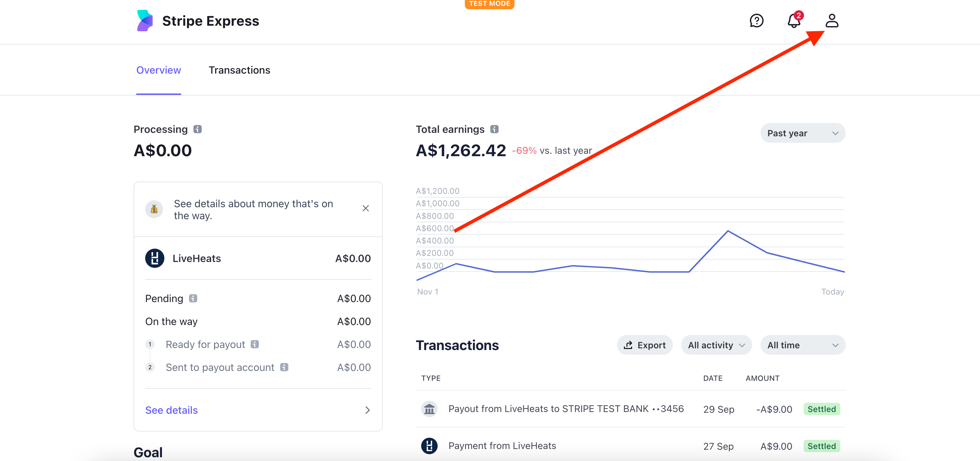Viewport: 980px width, 461px height.
Task: Click the Nov 1 chart axis label
Action: click(x=428, y=291)
